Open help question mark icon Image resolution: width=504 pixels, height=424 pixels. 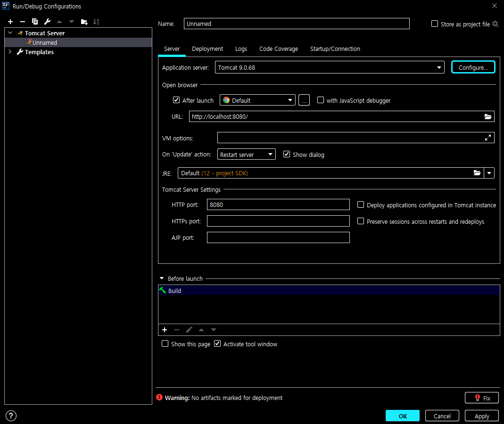pyautogui.click(x=11, y=416)
